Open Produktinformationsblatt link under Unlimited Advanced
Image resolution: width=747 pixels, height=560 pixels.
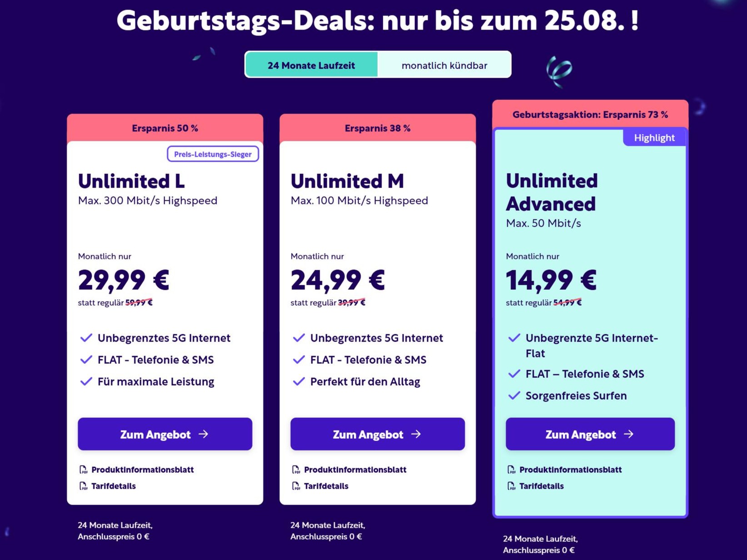click(571, 470)
